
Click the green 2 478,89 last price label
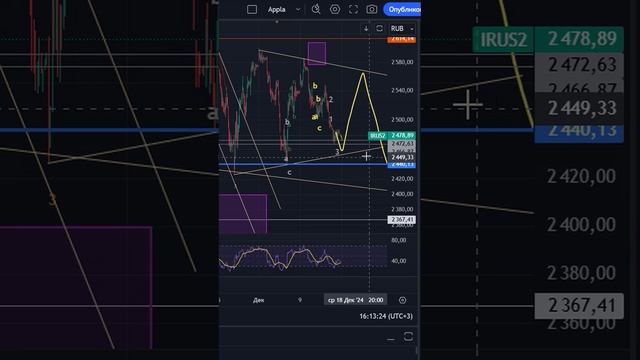tap(402, 135)
